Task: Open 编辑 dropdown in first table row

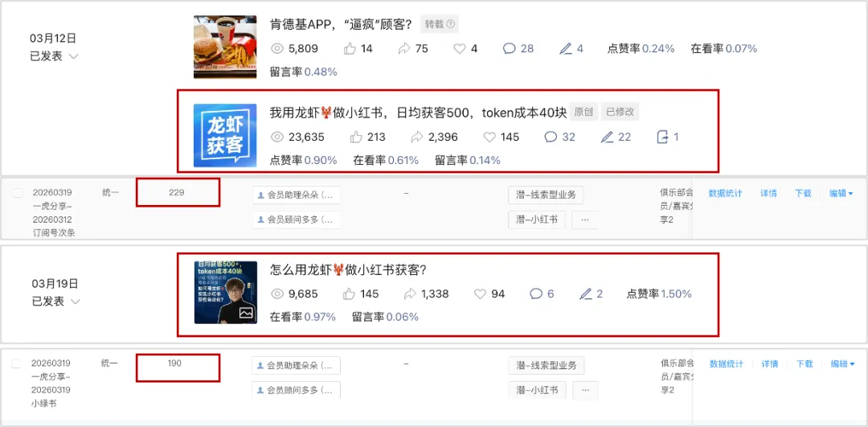Action: click(841, 193)
